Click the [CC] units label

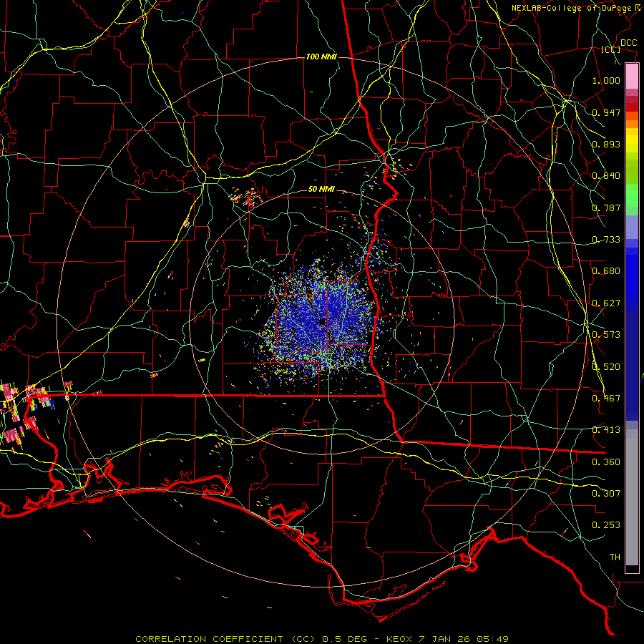pos(610,49)
